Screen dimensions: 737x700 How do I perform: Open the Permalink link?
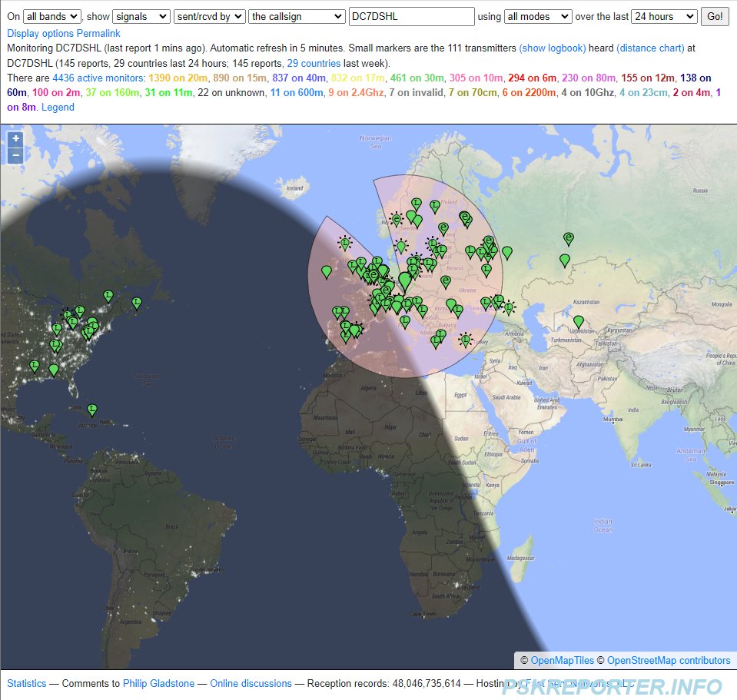click(x=98, y=33)
